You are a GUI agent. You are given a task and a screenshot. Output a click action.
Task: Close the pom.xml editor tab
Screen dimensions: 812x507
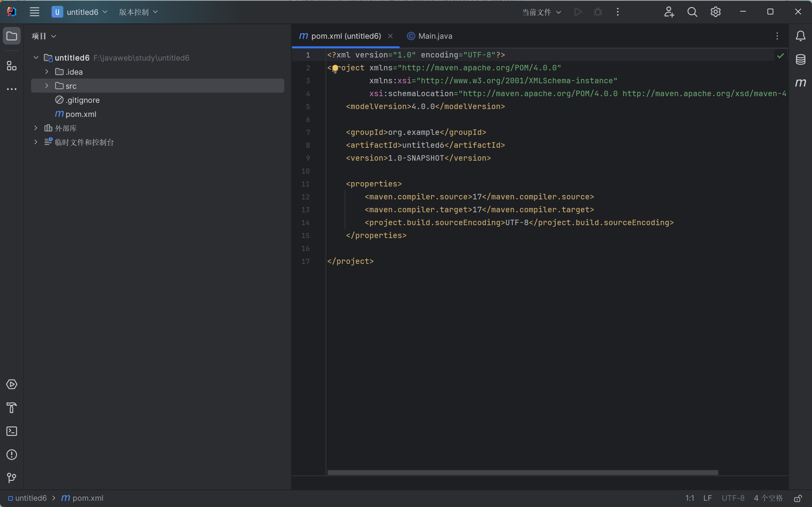[390, 36]
